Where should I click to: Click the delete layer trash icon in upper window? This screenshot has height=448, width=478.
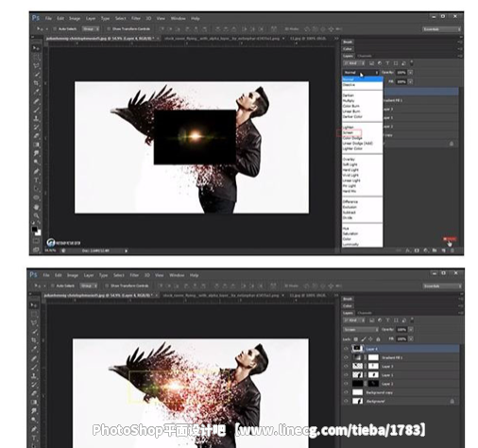coord(452,250)
